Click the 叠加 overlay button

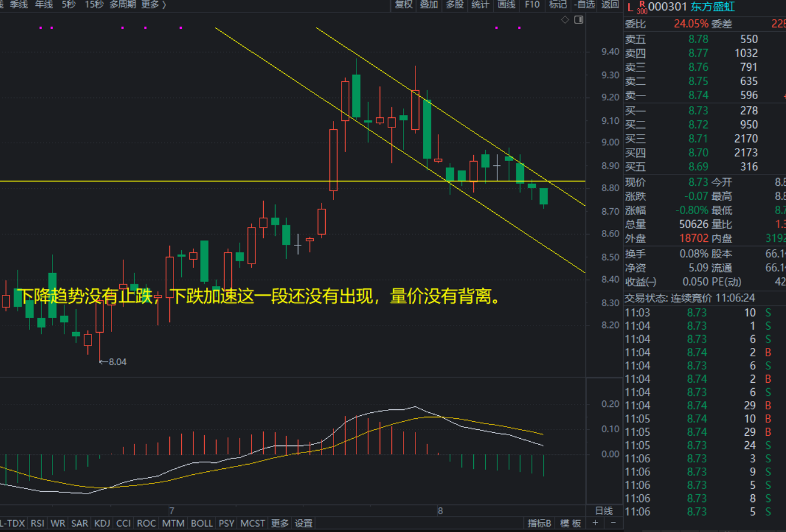[x=429, y=5]
